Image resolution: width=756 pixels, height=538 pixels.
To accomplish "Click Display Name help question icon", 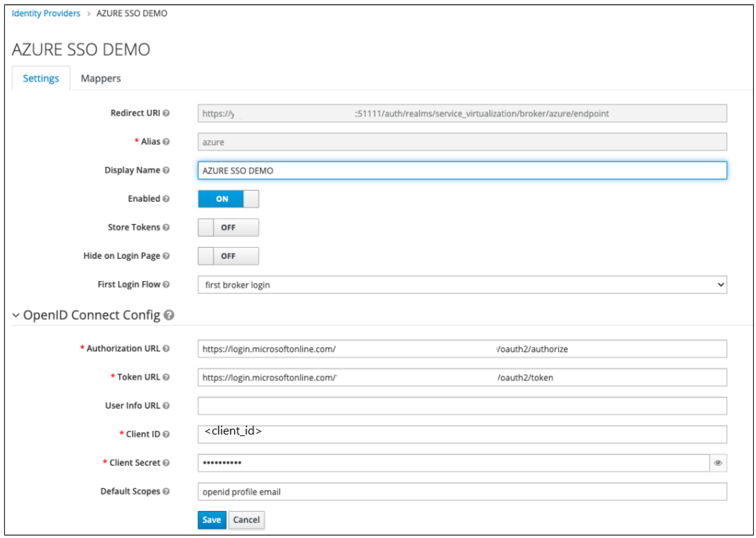I will pos(166,170).
